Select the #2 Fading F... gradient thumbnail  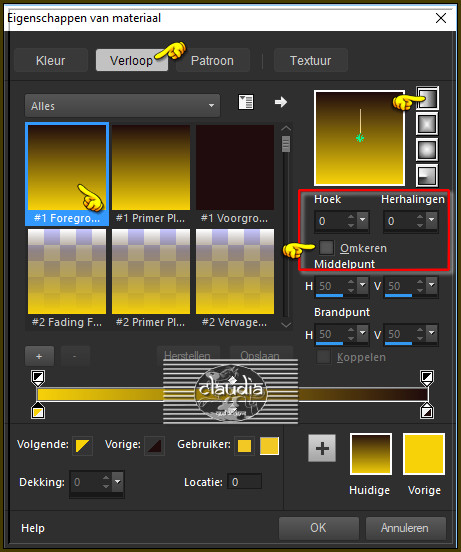click(67, 278)
